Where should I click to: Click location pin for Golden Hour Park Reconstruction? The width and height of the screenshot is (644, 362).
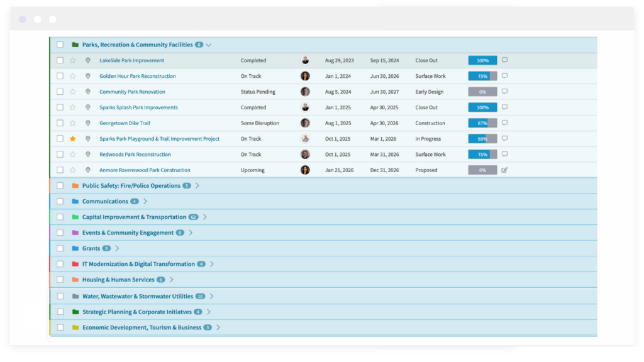[x=88, y=76]
